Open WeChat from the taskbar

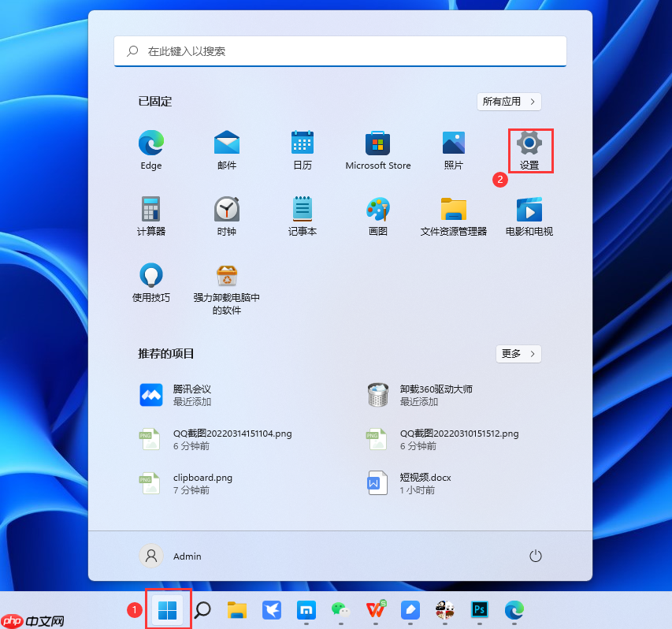(x=340, y=609)
